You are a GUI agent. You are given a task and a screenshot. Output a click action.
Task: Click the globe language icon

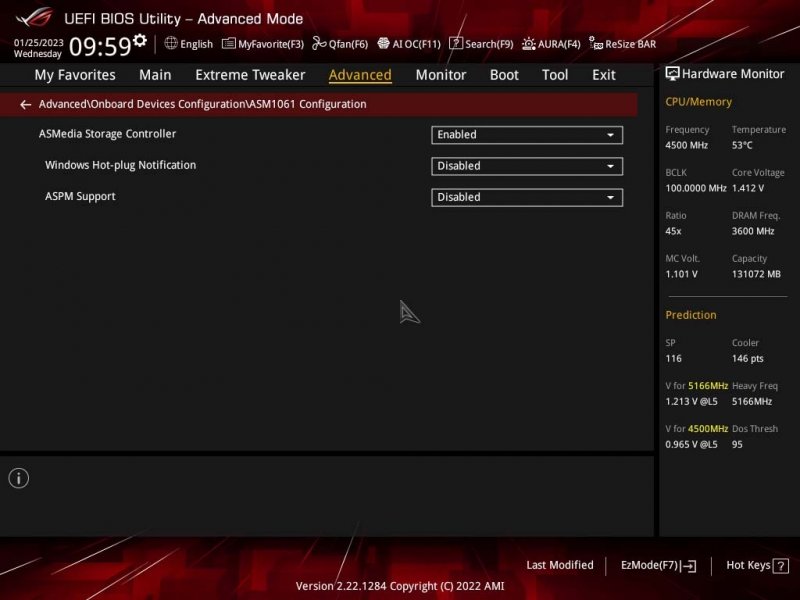171,43
